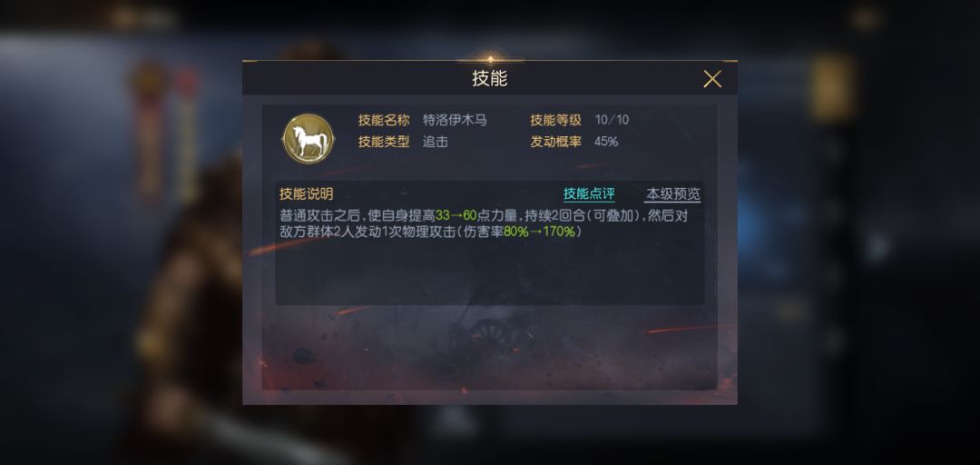Click the 技能 dialog title
980x465 pixels.
coord(489,79)
